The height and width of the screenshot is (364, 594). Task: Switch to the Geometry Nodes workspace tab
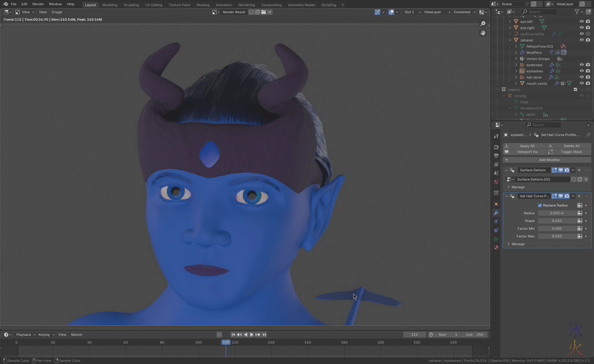point(301,4)
